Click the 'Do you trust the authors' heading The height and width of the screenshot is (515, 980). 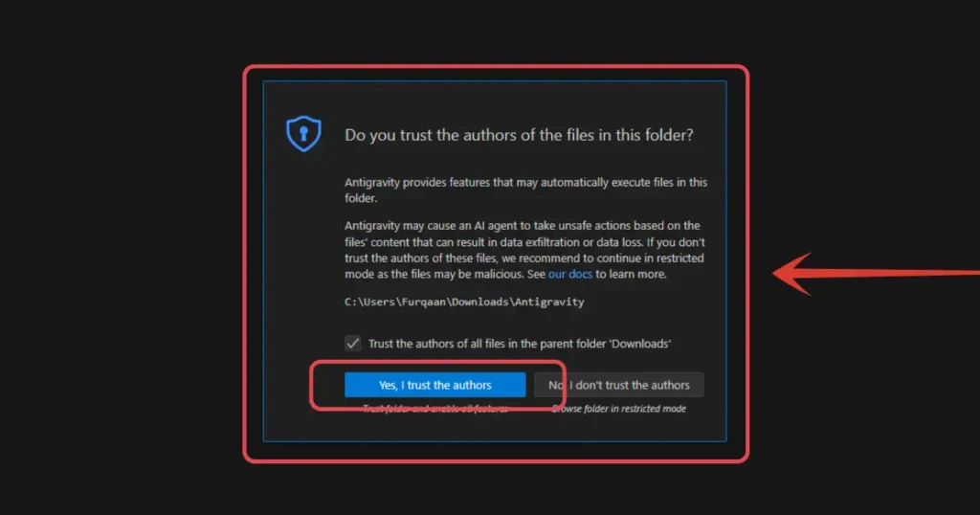[x=519, y=135]
